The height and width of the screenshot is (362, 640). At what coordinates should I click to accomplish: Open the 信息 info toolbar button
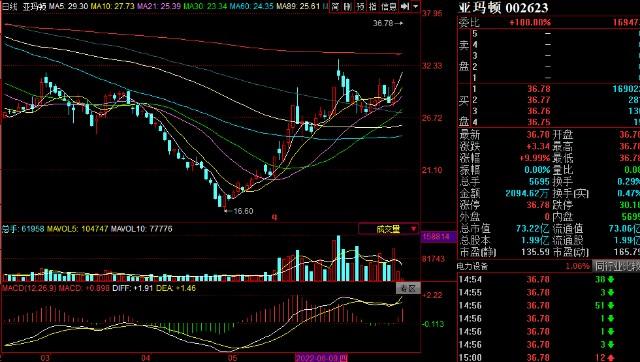click(x=389, y=6)
